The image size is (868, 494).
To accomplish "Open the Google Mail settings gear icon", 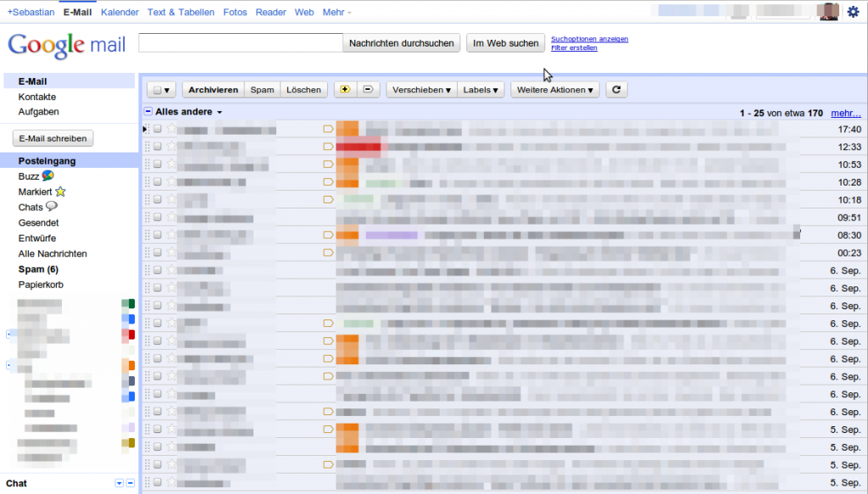I will coord(854,12).
